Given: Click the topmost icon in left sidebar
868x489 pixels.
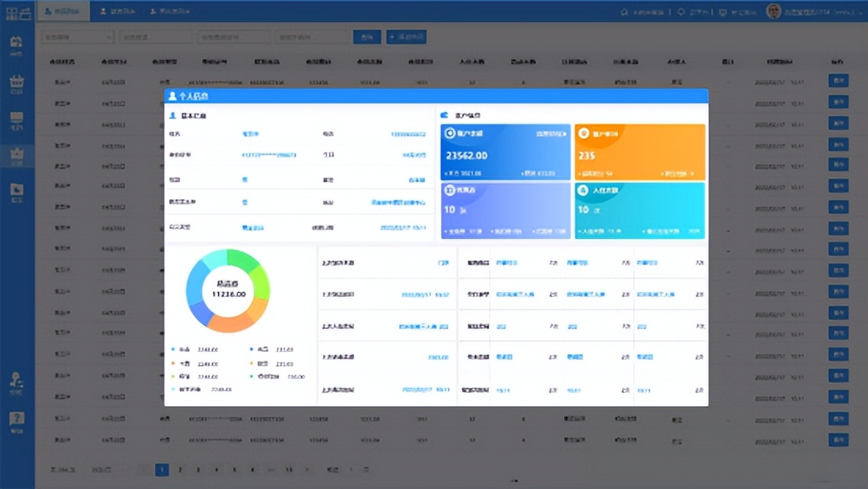Looking at the screenshot, I should tap(16, 44).
